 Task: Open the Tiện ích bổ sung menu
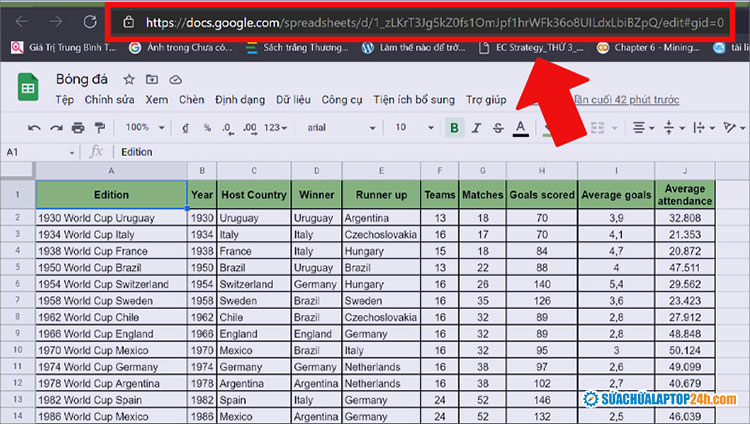coord(414,100)
